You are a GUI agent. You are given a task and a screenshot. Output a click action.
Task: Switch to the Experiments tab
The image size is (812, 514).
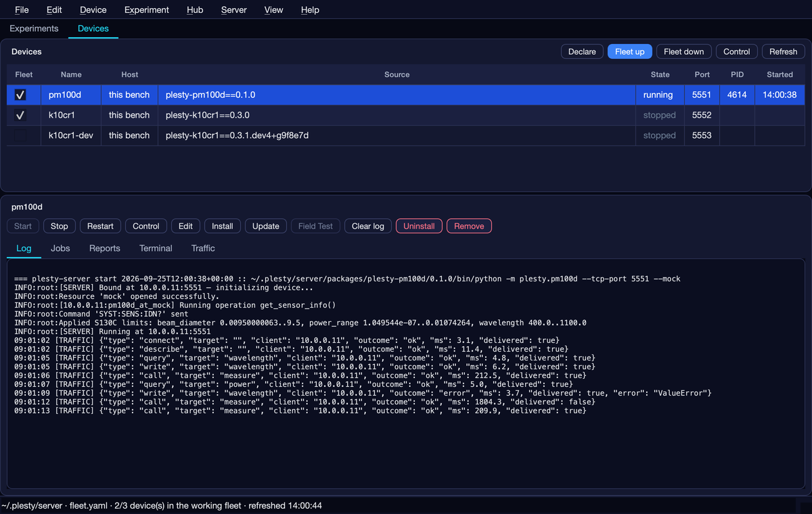click(34, 28)
